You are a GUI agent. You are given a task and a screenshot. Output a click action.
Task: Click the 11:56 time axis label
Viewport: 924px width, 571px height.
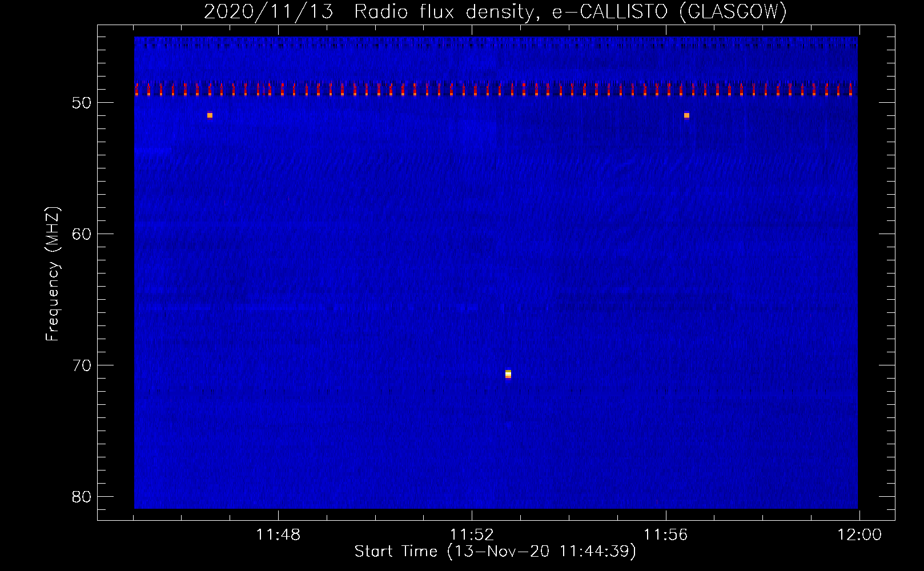point(666,535)
